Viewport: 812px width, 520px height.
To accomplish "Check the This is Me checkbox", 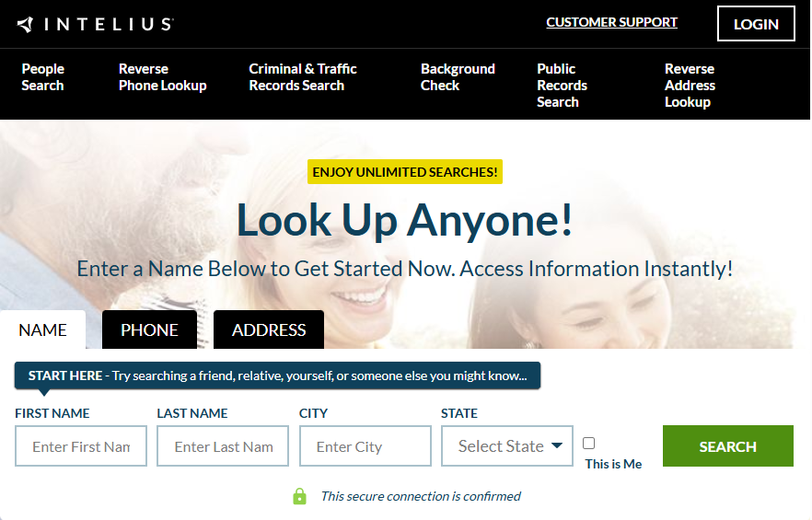I will tap(589, 444).
